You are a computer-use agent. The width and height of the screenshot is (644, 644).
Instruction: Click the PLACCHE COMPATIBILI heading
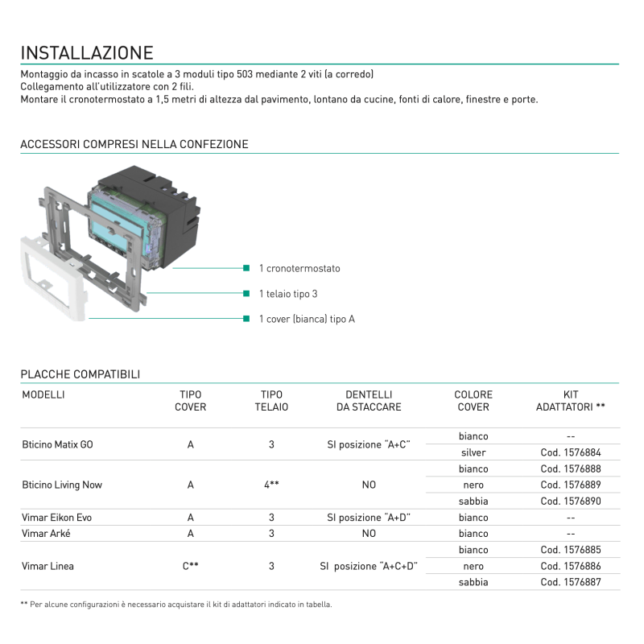(80, 374)
